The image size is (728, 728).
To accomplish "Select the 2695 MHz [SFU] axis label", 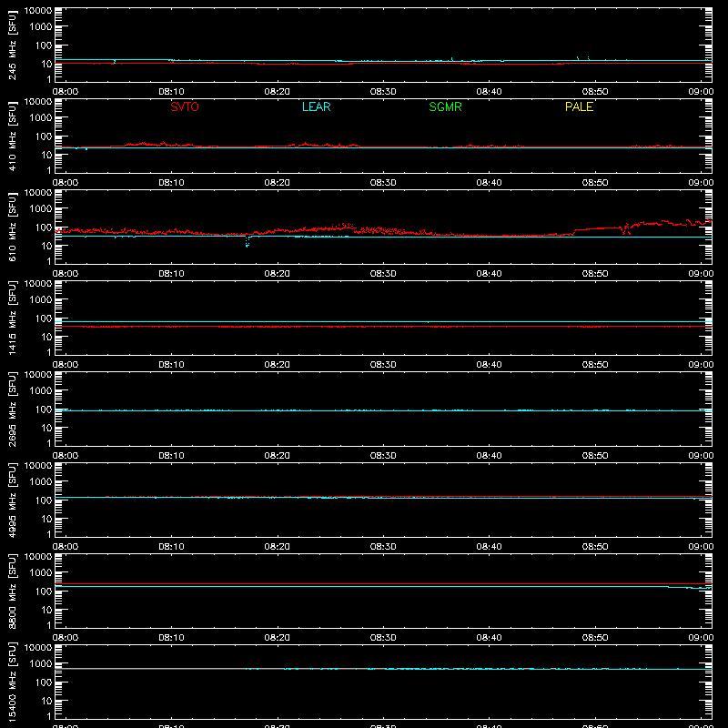I will click(x=12, y=409).
